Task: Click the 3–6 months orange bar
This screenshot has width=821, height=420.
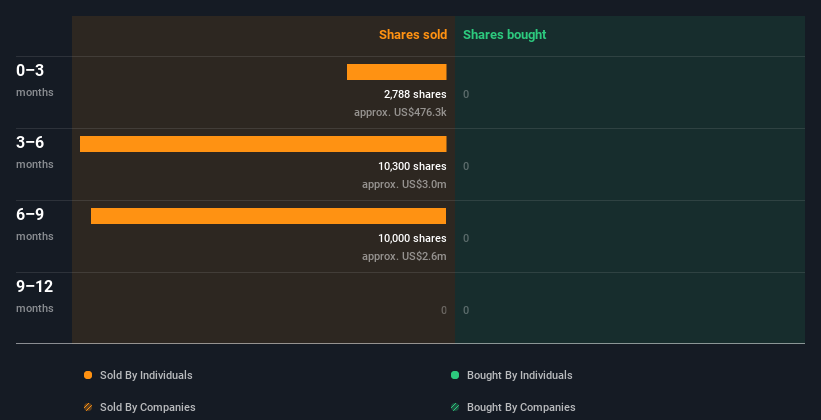Action: click(x=263, y=144)
